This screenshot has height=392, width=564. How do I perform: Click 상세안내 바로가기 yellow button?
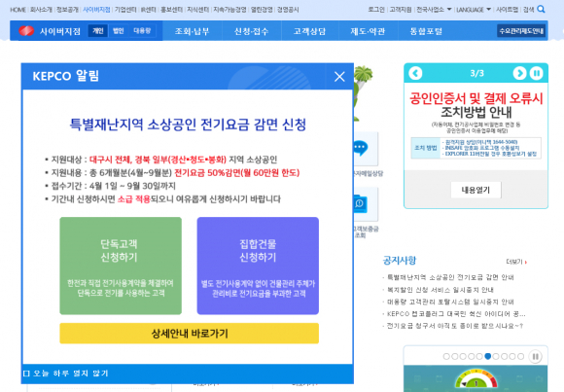tap(190, 334)
